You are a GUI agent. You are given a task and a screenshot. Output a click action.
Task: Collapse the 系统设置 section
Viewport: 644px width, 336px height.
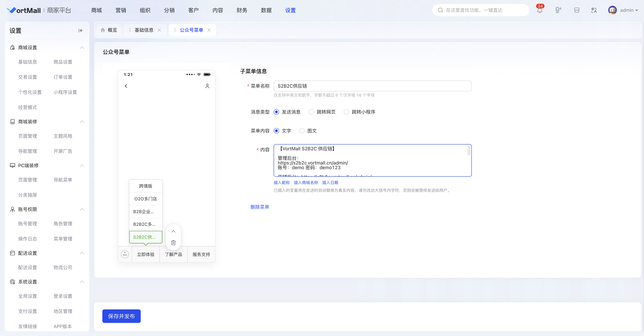[x=82, y=282]
